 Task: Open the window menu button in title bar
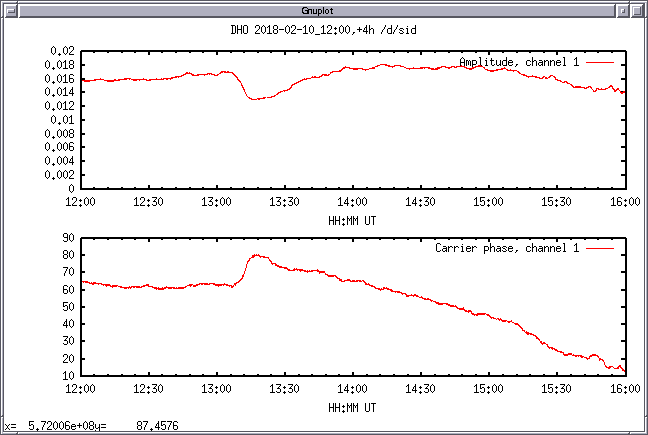(9, 9)
